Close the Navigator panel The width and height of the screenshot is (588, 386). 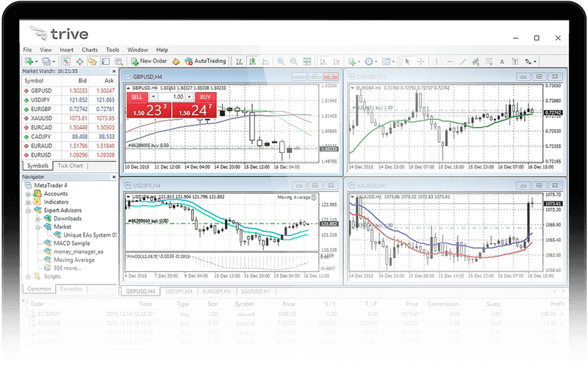coord(114,176)
